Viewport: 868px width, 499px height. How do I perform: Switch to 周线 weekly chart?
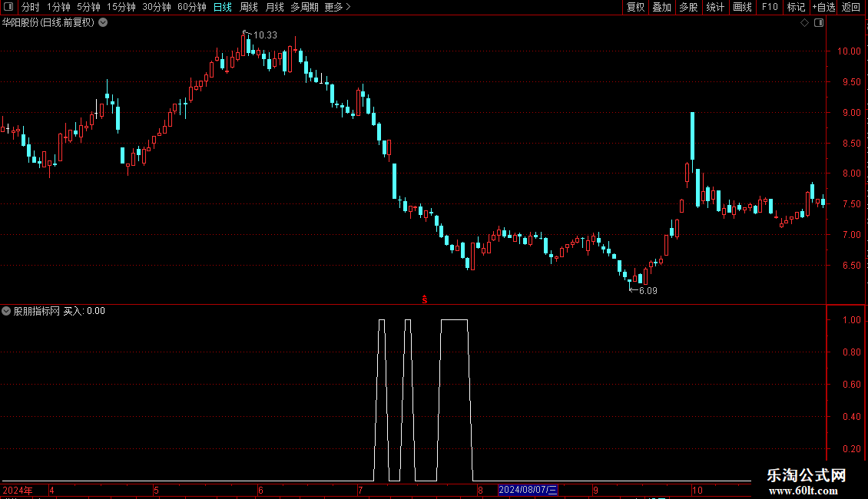249,7
